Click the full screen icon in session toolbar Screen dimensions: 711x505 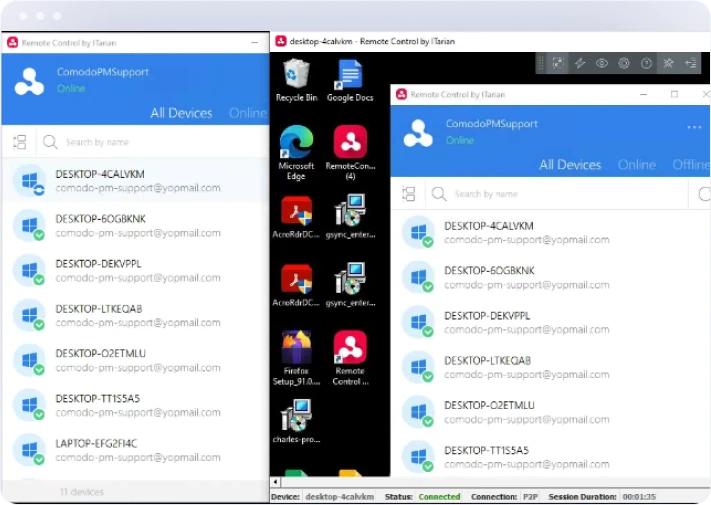pyautogui.click(x=559, y=63)
